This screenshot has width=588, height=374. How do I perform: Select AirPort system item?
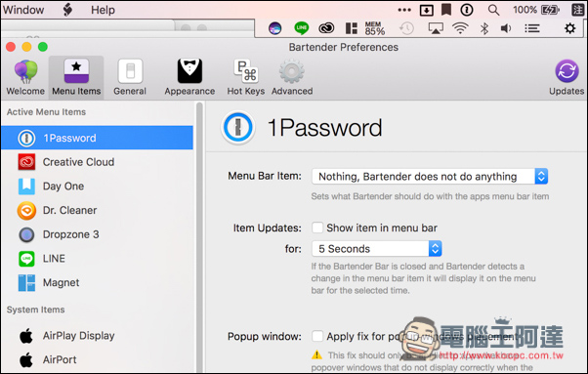point(97,359)
